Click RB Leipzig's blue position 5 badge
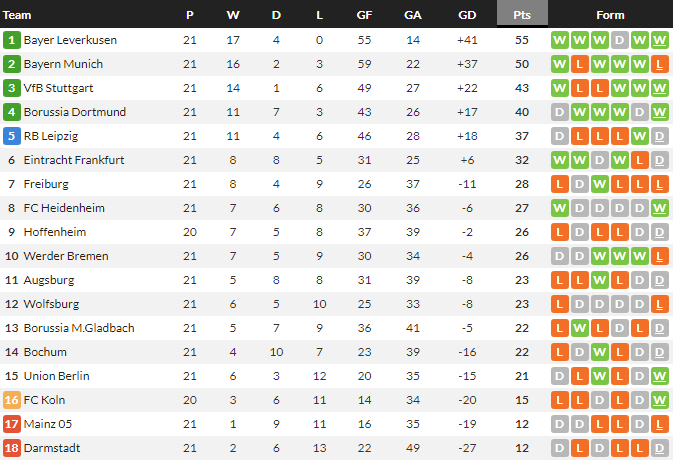 [x=12, y=136]
